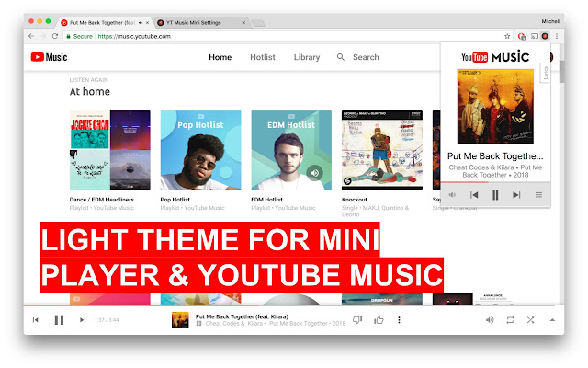Like the current song with thumbs up
Viewport: 588px width, 368px height.
pos(379,320)
